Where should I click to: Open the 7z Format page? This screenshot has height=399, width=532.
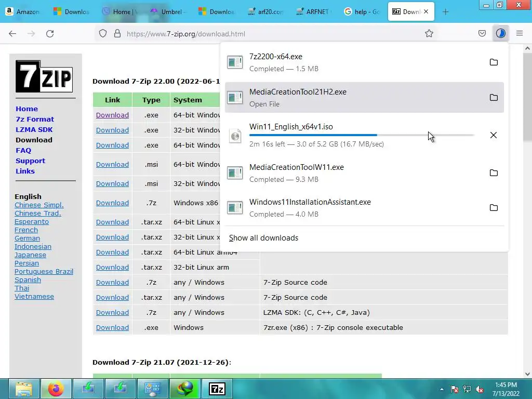coord(35,119)
